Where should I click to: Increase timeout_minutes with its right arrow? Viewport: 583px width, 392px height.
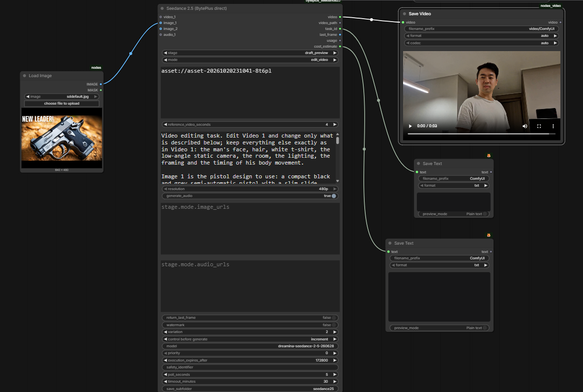[x=335, y=382]
